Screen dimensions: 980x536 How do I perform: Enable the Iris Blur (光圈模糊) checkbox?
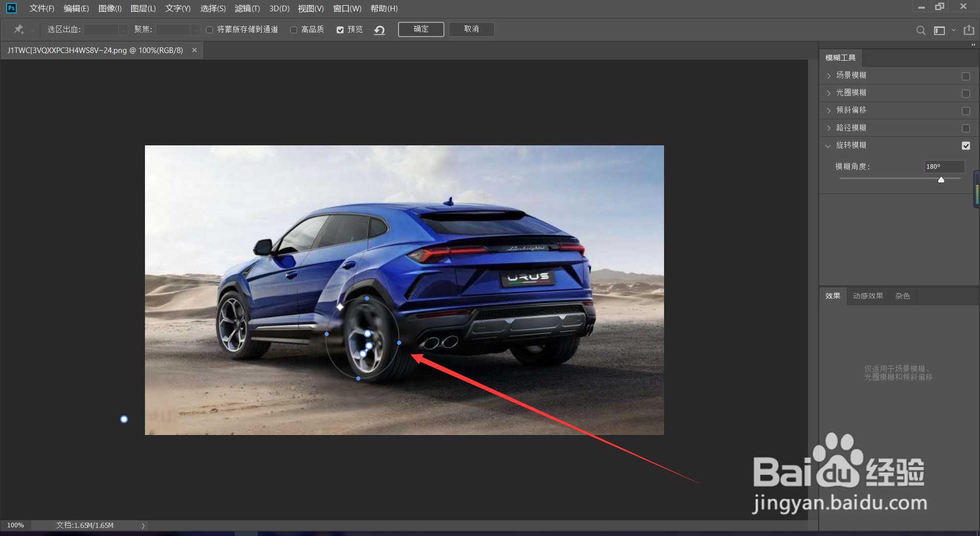coord(966,93)
